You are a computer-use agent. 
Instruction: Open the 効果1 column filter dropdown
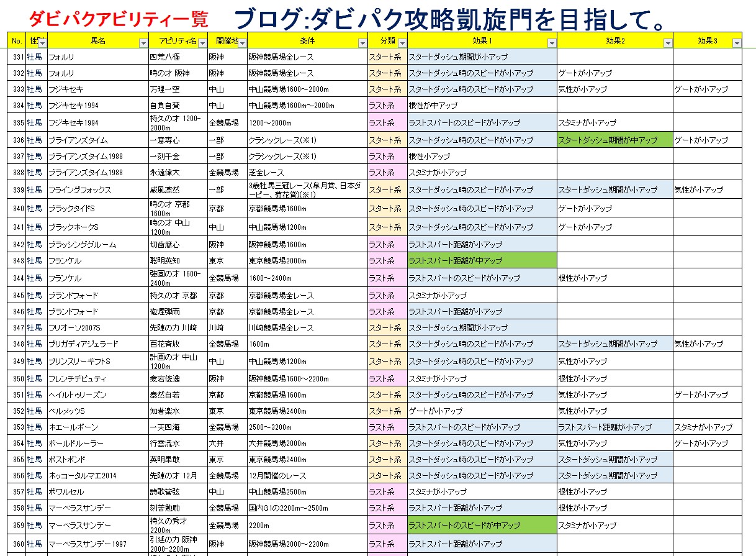point(552,43)
